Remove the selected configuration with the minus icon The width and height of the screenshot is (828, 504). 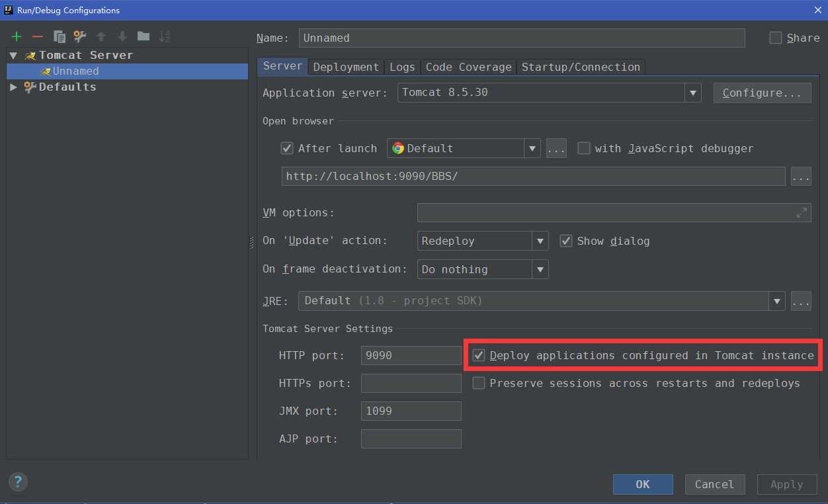pyautogui.click(x=38, y=36)
